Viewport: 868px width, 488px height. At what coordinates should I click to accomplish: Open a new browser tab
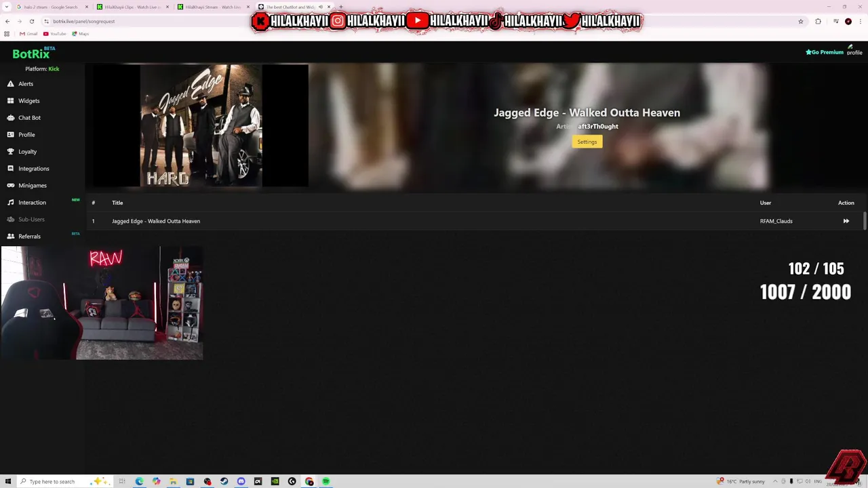coord(340,7)
